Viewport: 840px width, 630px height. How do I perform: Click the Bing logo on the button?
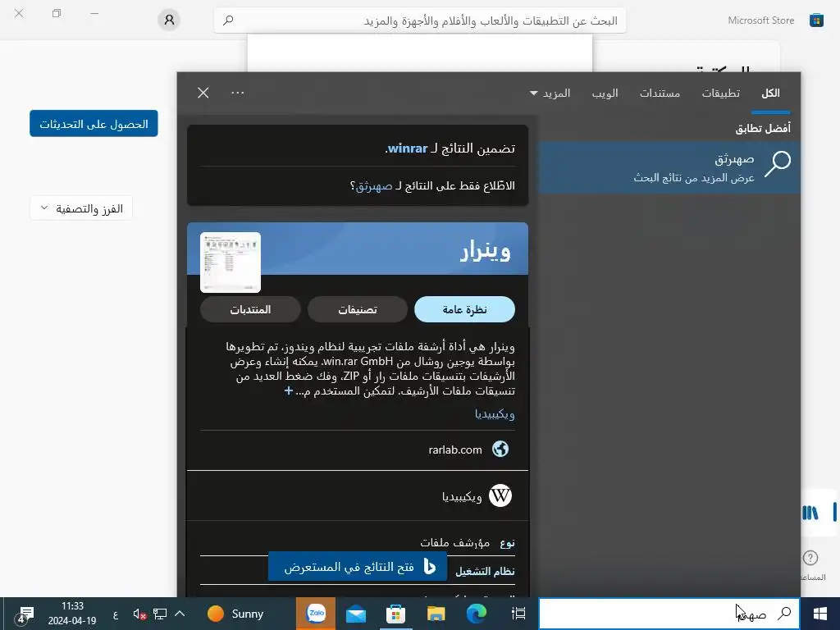click(430, 566)
